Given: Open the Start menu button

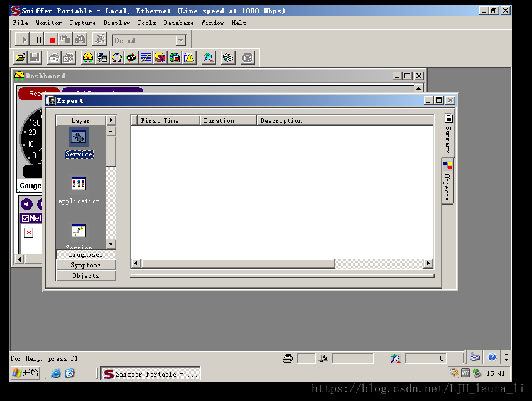Looking at the screenshot, I should click(x=26, y=373).
